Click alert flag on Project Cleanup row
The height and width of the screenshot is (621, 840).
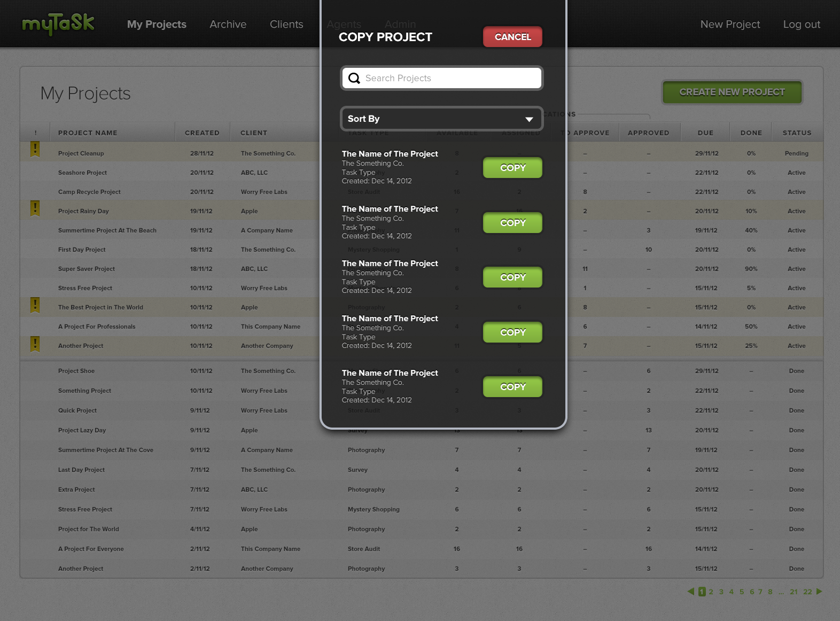(x=35, y=150)
